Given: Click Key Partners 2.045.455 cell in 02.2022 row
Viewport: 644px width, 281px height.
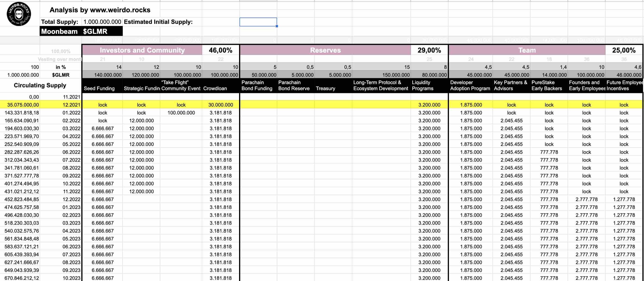Looking at the screenshot, I should tap(511, 121).
